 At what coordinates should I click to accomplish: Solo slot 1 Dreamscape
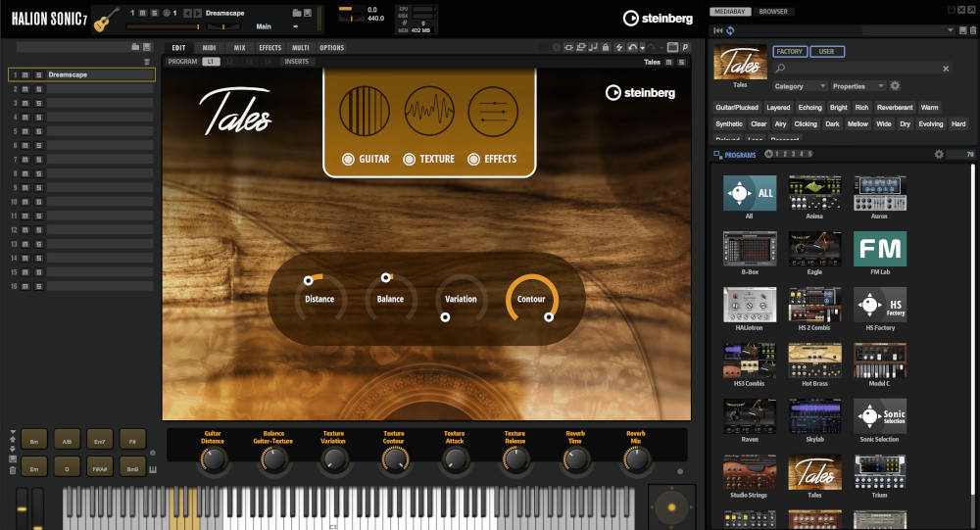(x=38, y=74)
